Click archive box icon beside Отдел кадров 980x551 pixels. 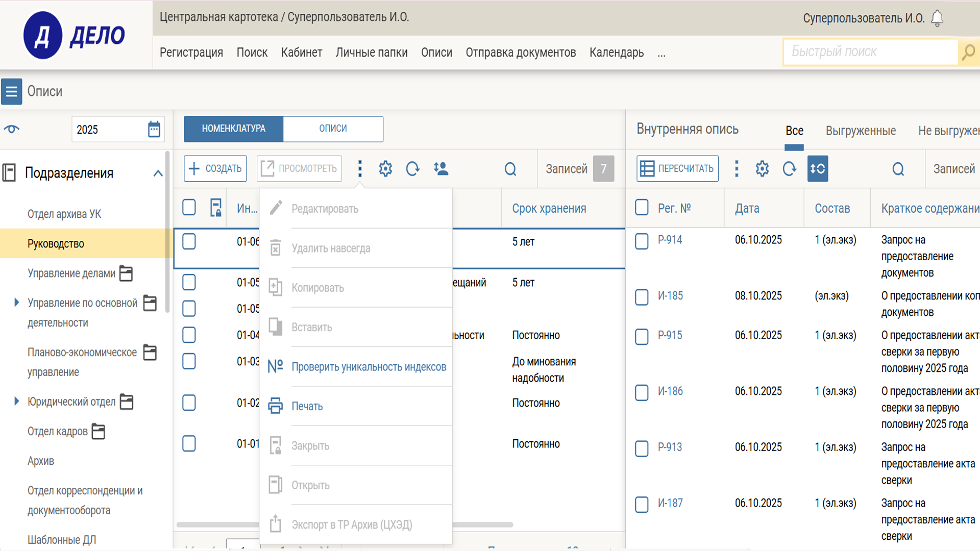[x=98, y=432]
